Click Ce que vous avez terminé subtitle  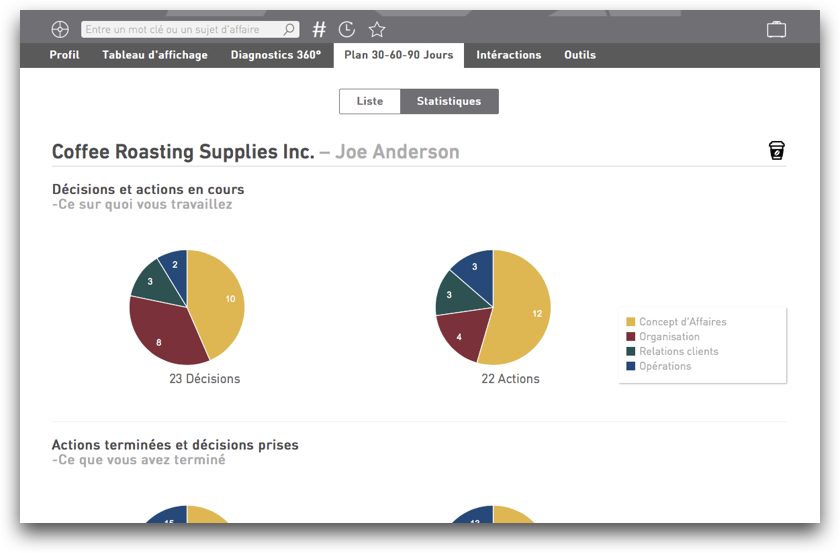[x=139, y=460]
